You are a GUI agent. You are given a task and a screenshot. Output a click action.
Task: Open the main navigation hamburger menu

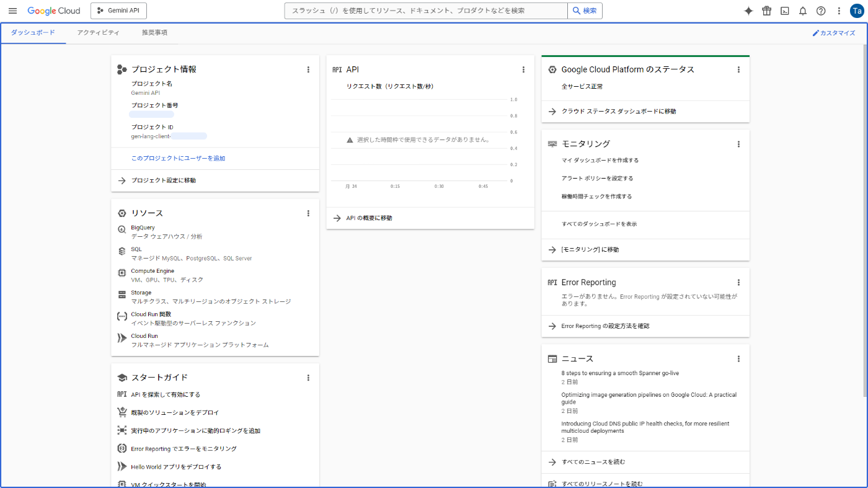[12, 11]
